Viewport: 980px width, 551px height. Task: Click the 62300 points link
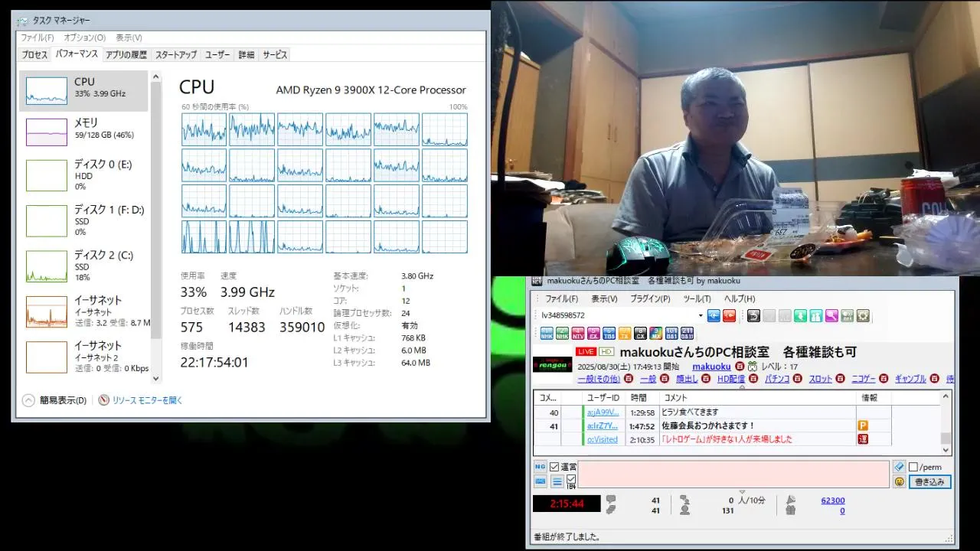pos(832,500)
